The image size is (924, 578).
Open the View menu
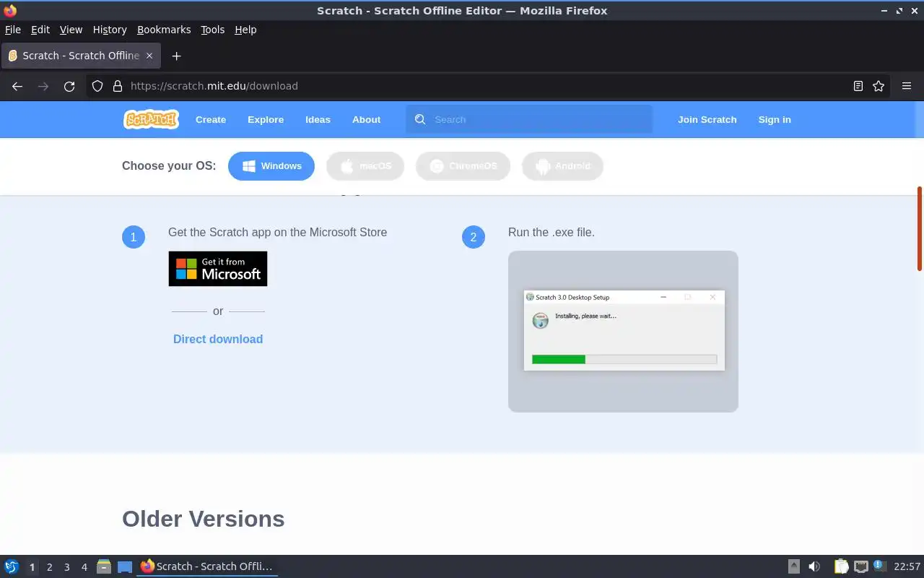point(71,30)
